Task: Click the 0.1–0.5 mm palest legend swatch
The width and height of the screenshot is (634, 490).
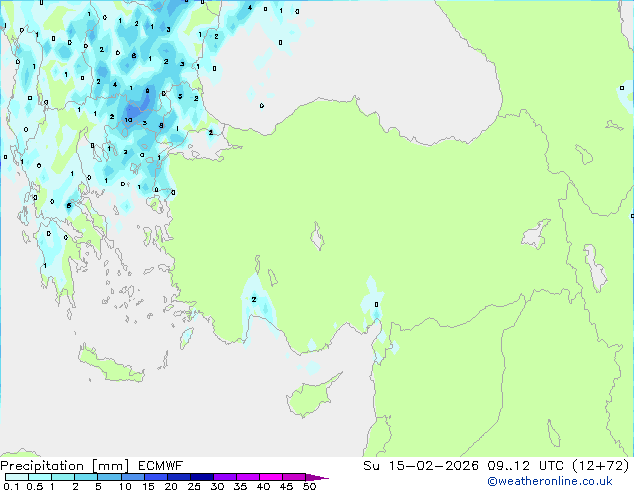Action: (17, 477)
